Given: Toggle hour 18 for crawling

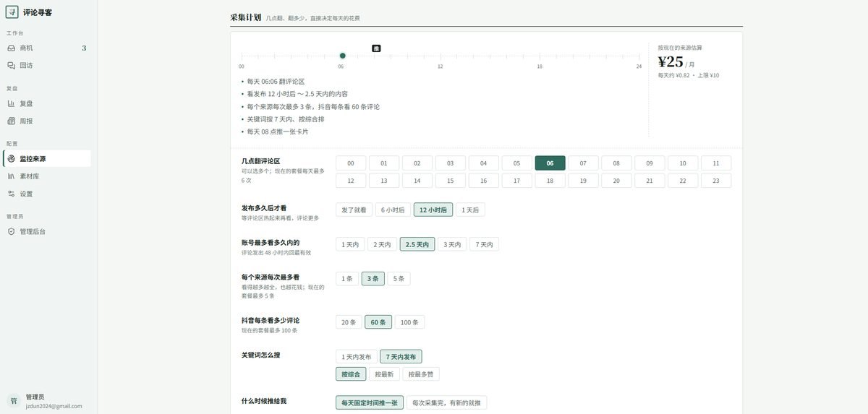Looking at the screenshot, I should pos(550,181).
